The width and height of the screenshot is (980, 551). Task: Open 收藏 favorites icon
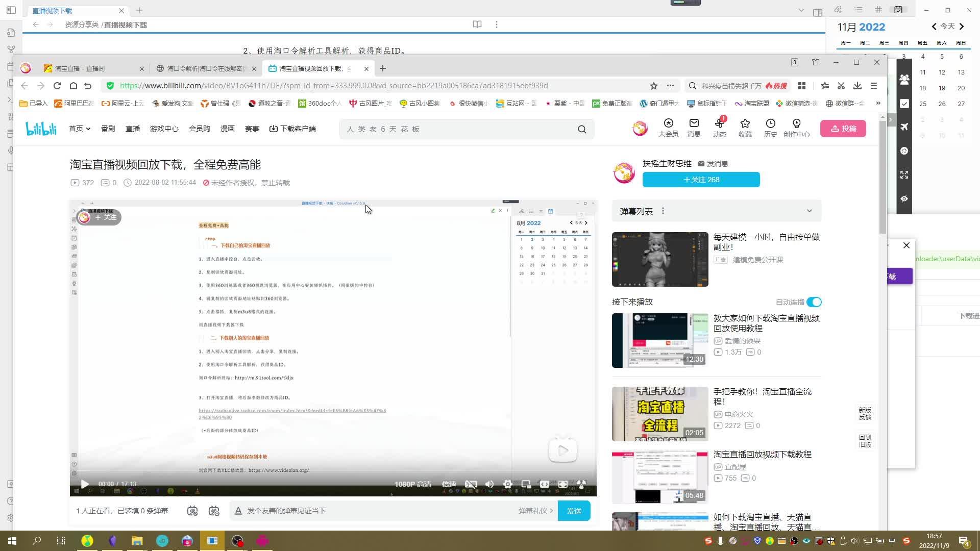pyautogui.click(x=745, y=128)
